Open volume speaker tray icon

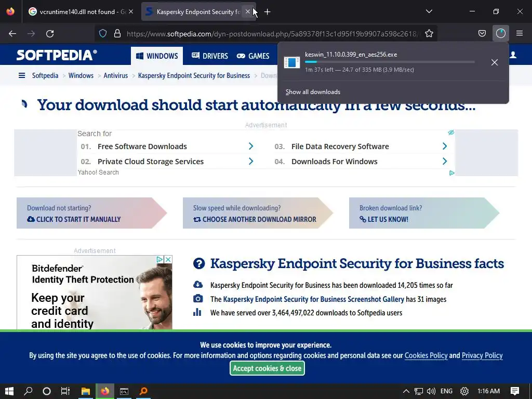tap(431, 391)
